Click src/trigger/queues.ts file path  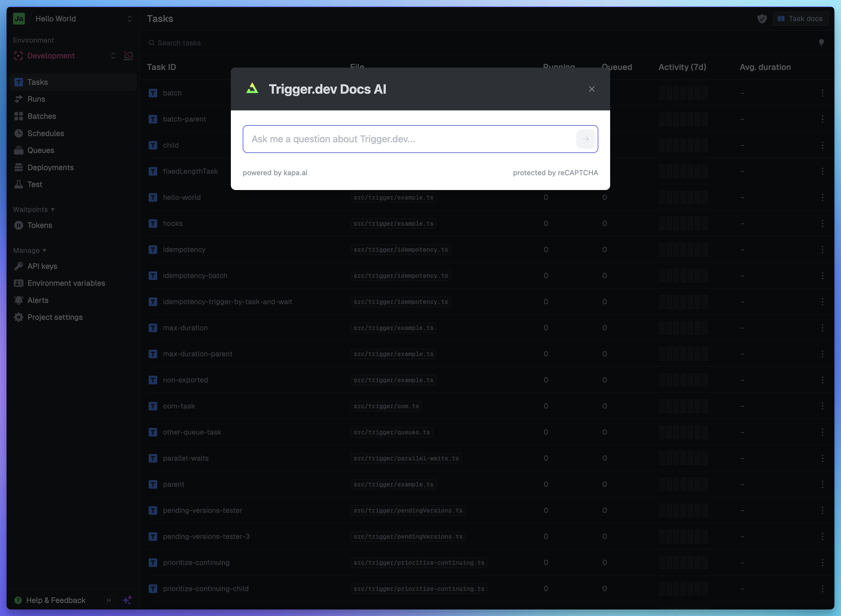[x=391, y=432]
